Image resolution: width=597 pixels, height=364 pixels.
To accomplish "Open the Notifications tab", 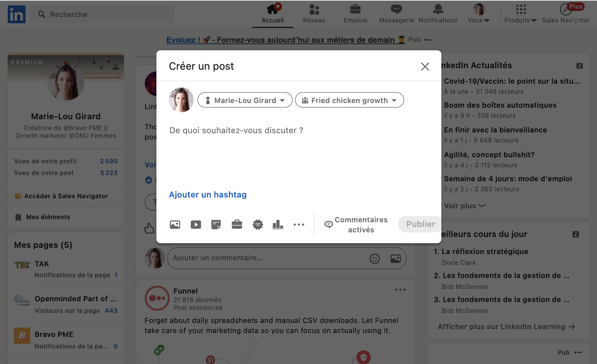I will 438,14.
